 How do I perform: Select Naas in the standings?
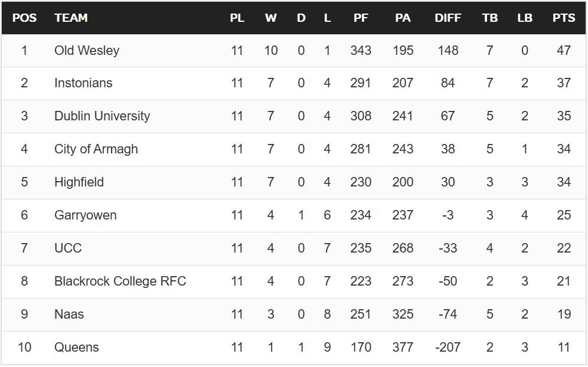[x=69, y=314]
